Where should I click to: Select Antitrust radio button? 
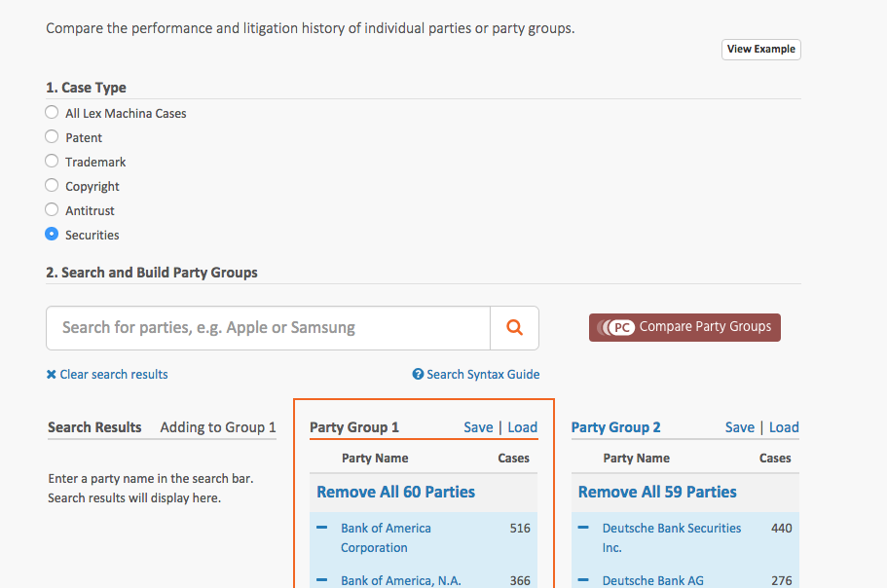tap(52, 209)
